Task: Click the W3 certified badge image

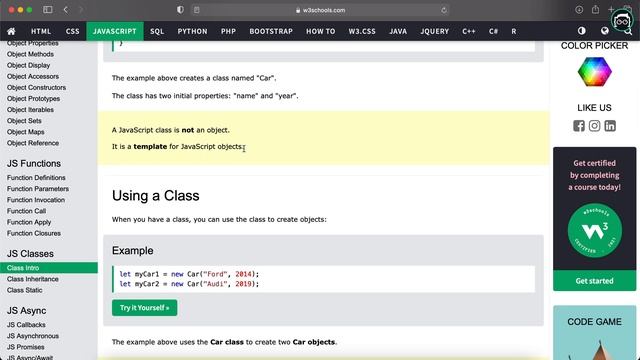Action: point(594,230)
